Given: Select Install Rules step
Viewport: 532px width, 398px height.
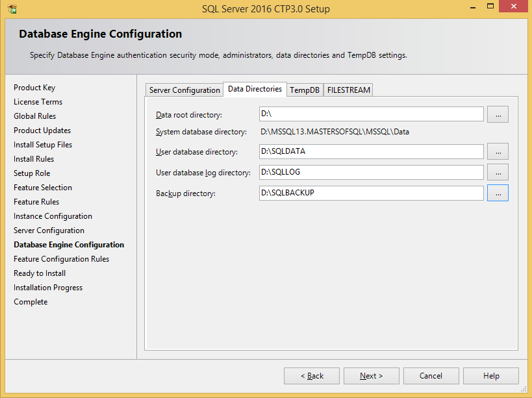Looking at the screenshot, I should click(34, 159).
